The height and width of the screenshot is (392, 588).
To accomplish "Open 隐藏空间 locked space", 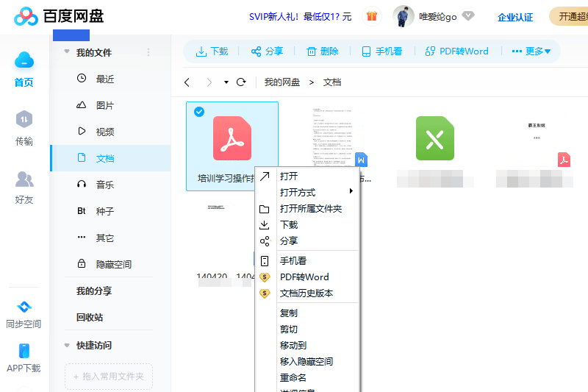I will click(111, 264).
